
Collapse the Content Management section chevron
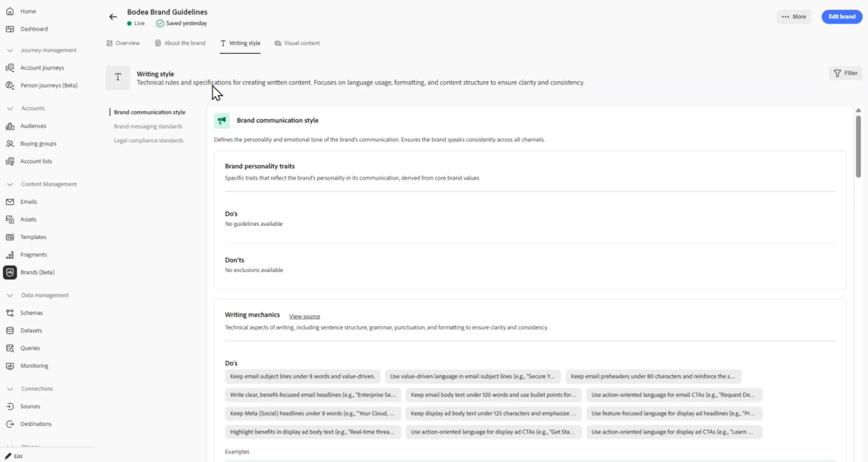(10, 184)
